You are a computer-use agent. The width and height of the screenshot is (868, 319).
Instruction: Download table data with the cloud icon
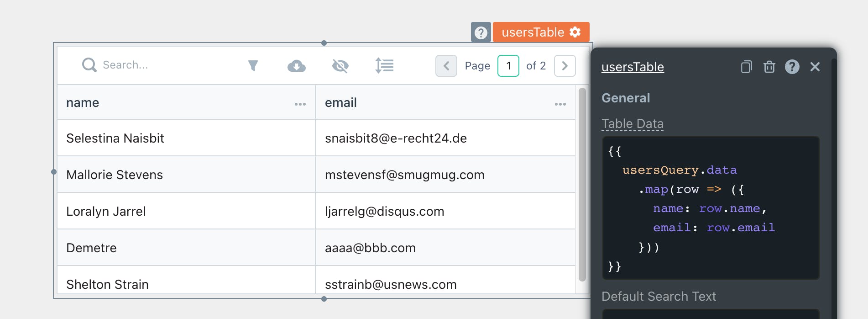(x=296, y=66)
